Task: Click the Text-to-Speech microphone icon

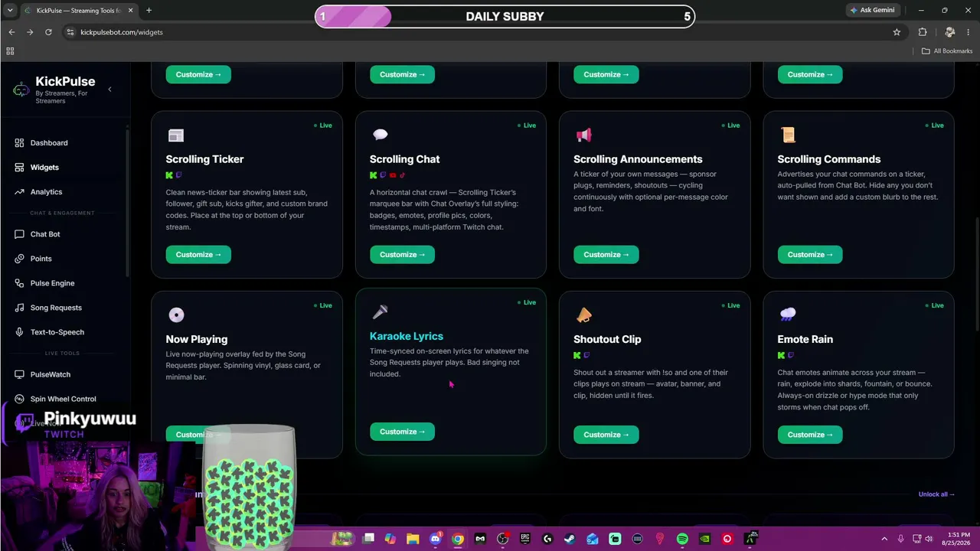Action: (x=19, y=332)
